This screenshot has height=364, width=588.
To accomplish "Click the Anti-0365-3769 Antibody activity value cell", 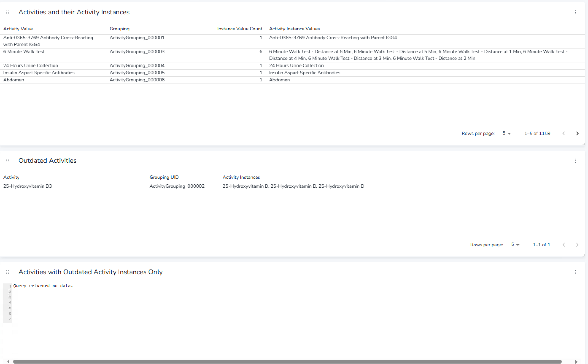I will (x=48, y=41).
